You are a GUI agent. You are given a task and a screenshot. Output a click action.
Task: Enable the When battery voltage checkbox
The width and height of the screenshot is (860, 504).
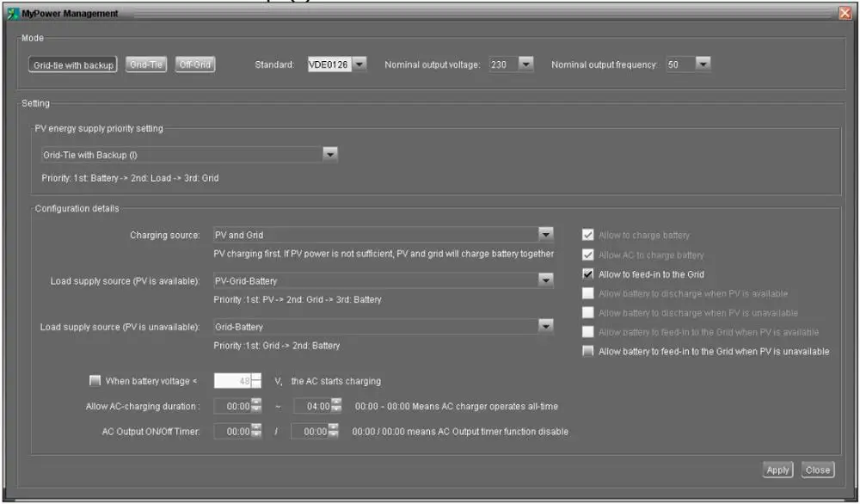[x=95, y=381]
